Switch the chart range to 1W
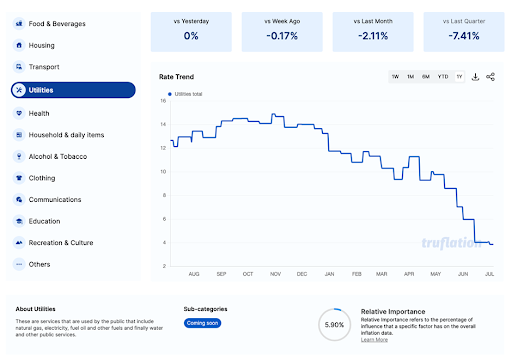 point(395,77)
